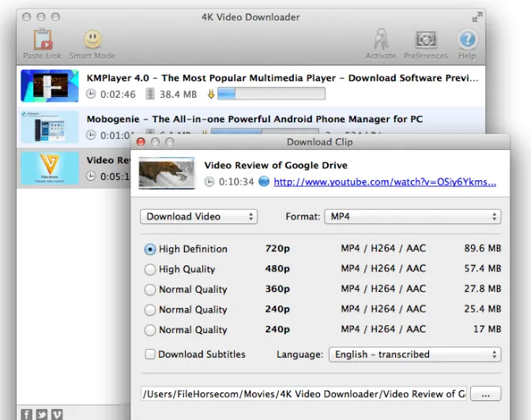Enable Smart Mode smiley icon
This screenshot has width=531, height=420.
coord(92,39)
